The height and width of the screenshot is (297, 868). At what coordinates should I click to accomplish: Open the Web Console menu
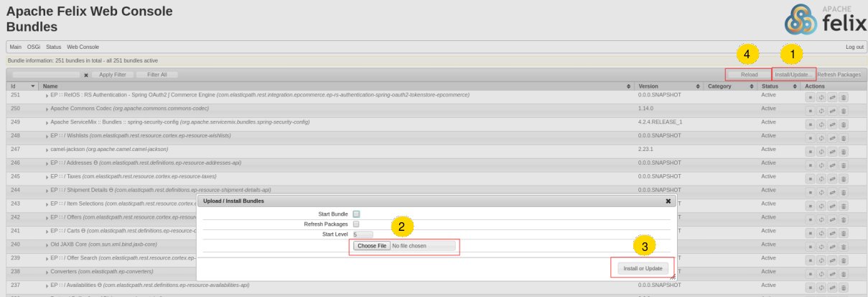point(83,47)
